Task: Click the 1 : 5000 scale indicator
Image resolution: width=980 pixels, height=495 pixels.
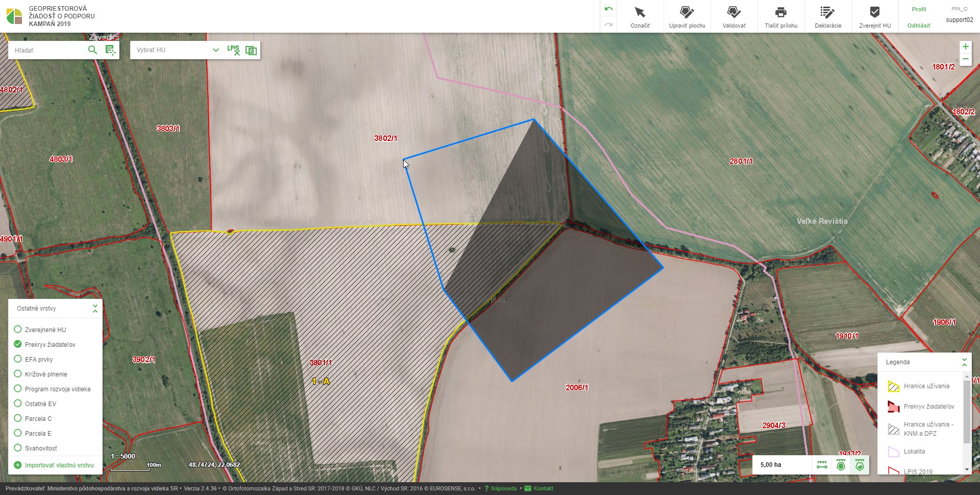Action: pos(123,457)
